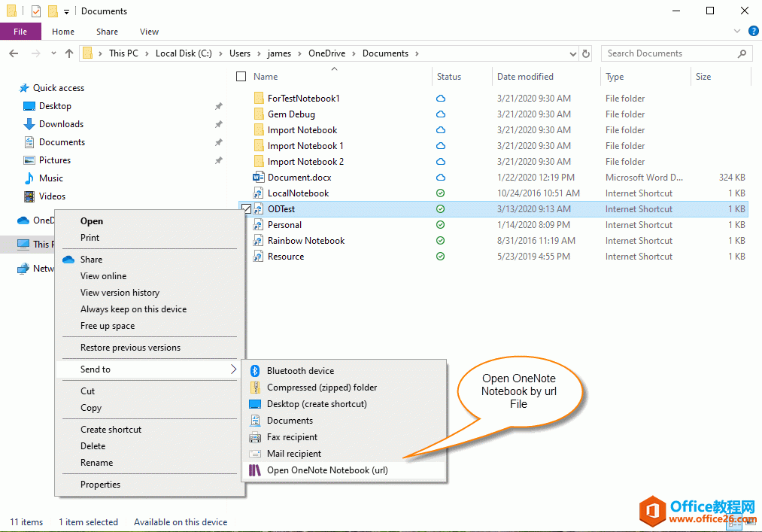Click the shortcut icon of LocalNotebook
The height and width of the screenshot is (532, 762).
pyautogui.click(x=259, y=193)
